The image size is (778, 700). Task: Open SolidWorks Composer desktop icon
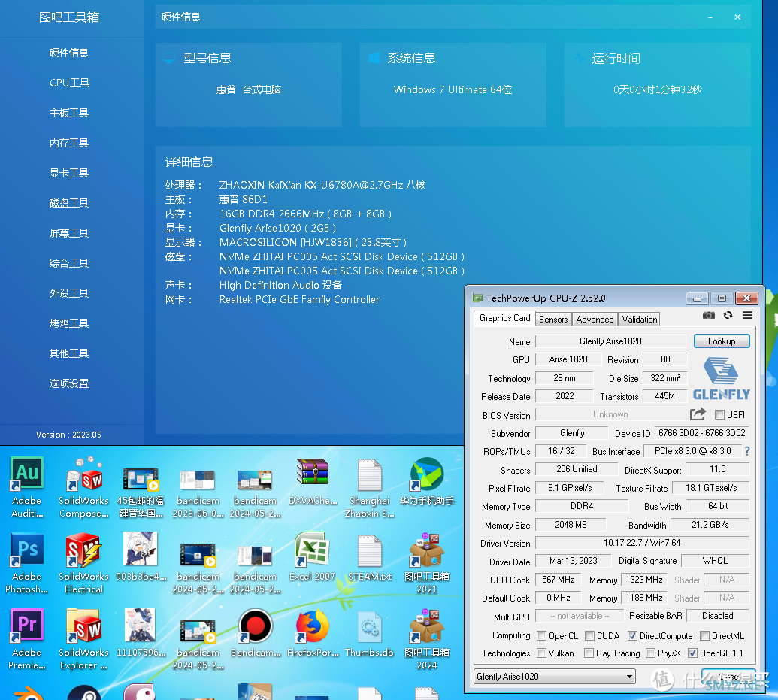pyautogui.click(x=84, y=486)
